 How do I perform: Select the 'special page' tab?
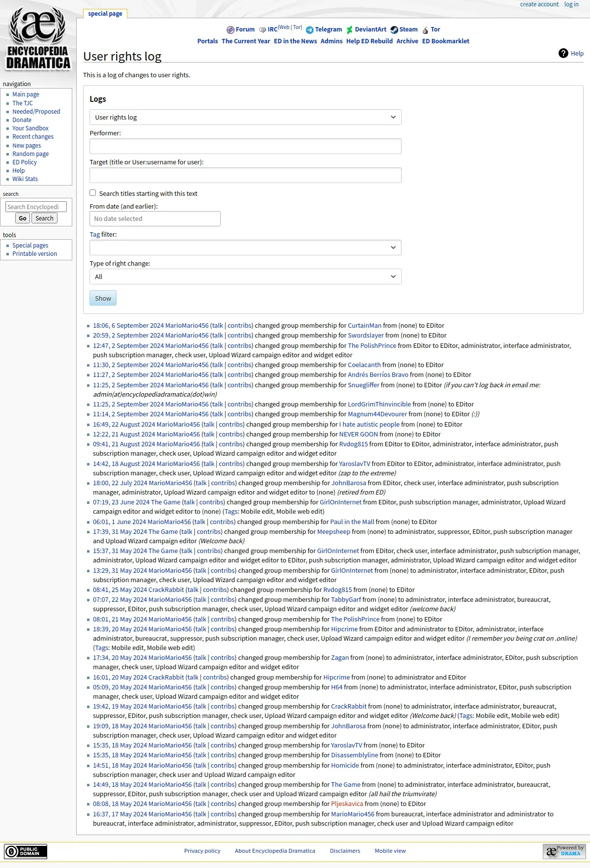(x=105, y=14)
